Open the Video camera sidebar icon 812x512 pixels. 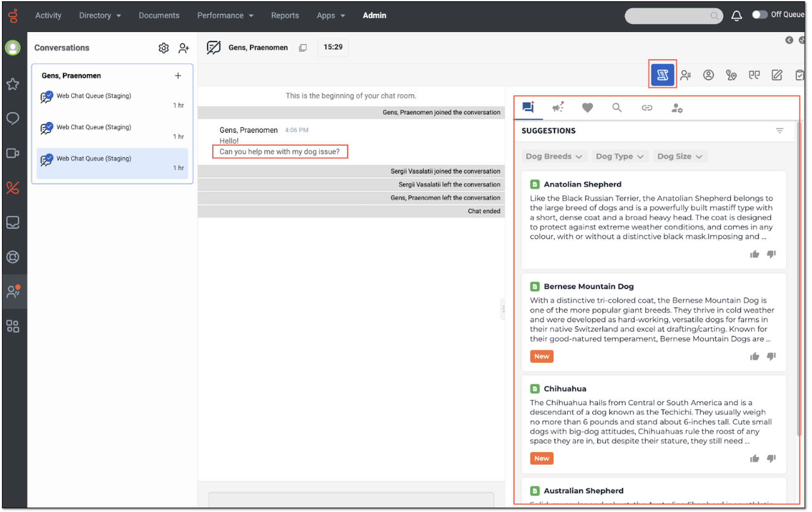(x=13, y=153)
